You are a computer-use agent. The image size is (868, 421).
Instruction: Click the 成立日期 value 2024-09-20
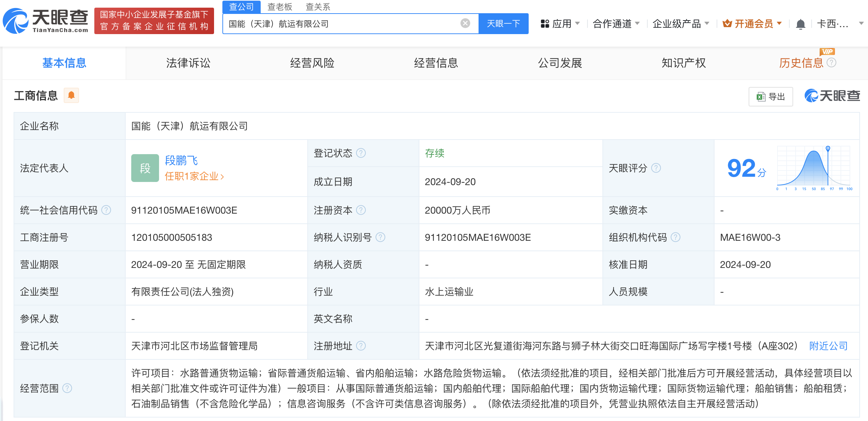click(x=450, y=182)
